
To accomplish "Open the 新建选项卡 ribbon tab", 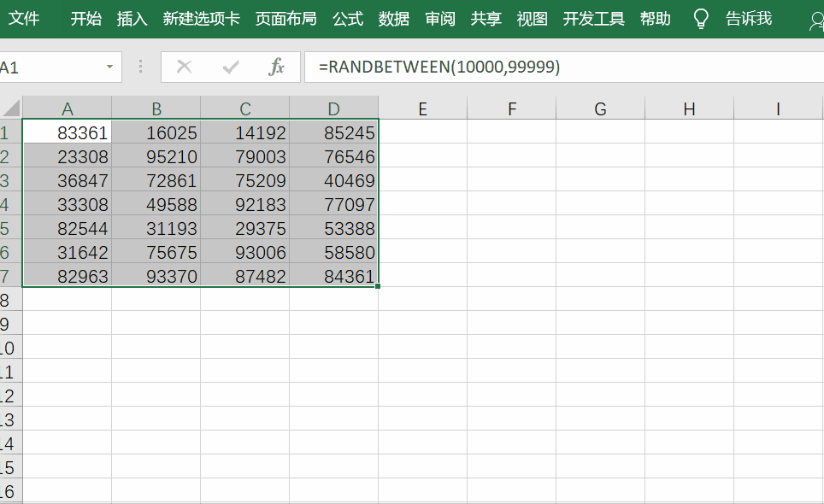I will tap(201, 19).
